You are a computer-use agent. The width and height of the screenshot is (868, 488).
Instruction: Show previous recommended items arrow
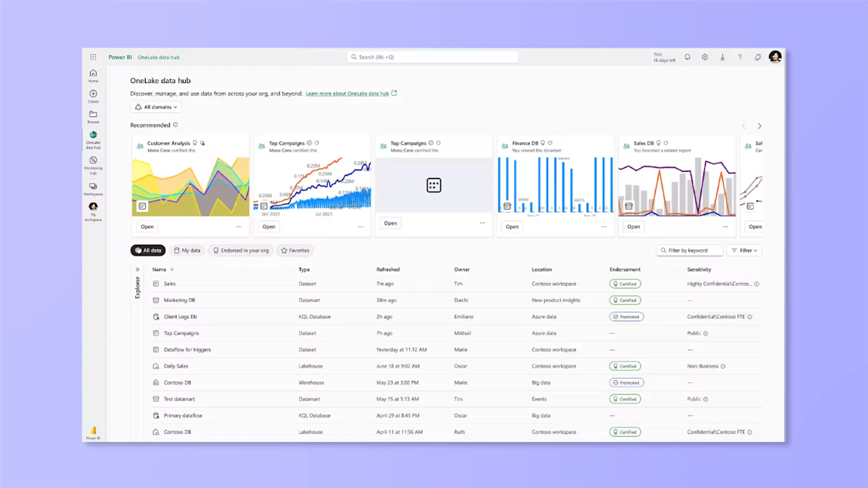[x=743, y=126]
